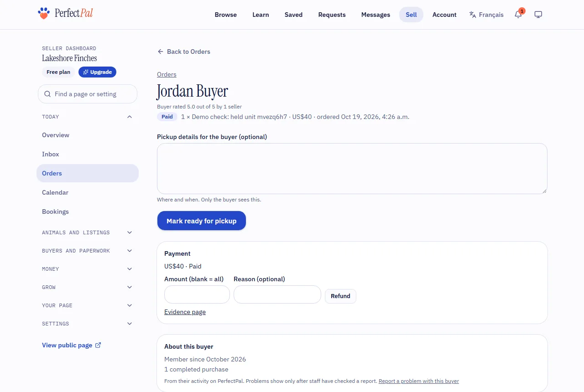This screenshot has width=584, height=392.
Task: Click the back arrow icon before Back to Orders
Action: click(x=161, y=52)
